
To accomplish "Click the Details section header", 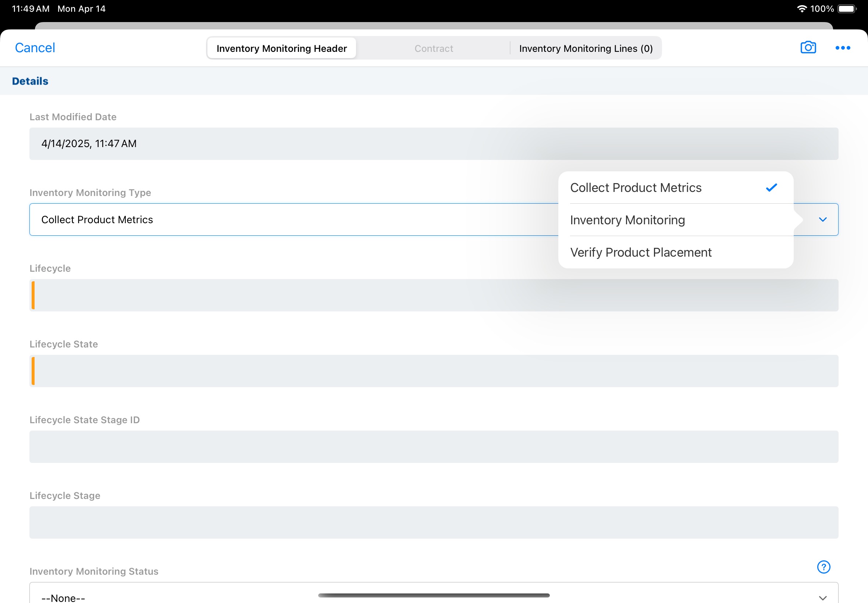I will point(30,81).
